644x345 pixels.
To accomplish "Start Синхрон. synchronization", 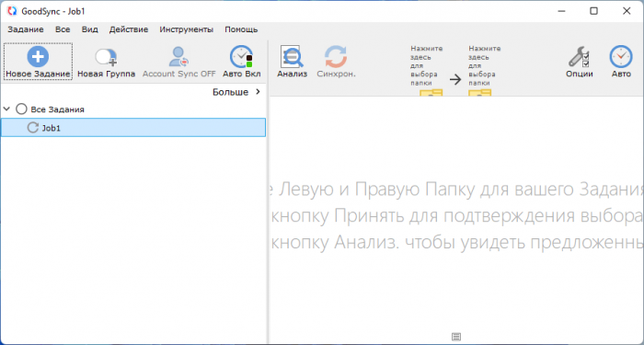I will click(336, 62).
